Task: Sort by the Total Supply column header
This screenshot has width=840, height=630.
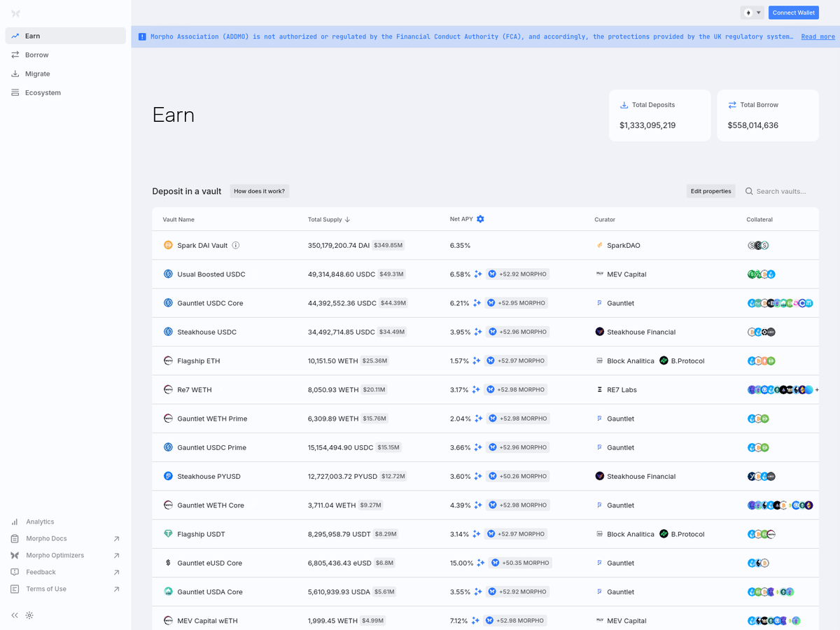Action: tap(329, 219)
